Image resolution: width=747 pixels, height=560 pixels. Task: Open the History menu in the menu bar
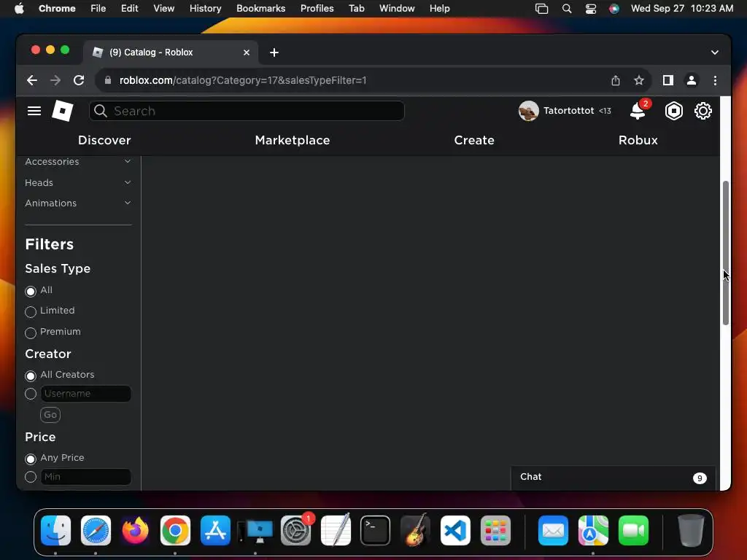205,9
